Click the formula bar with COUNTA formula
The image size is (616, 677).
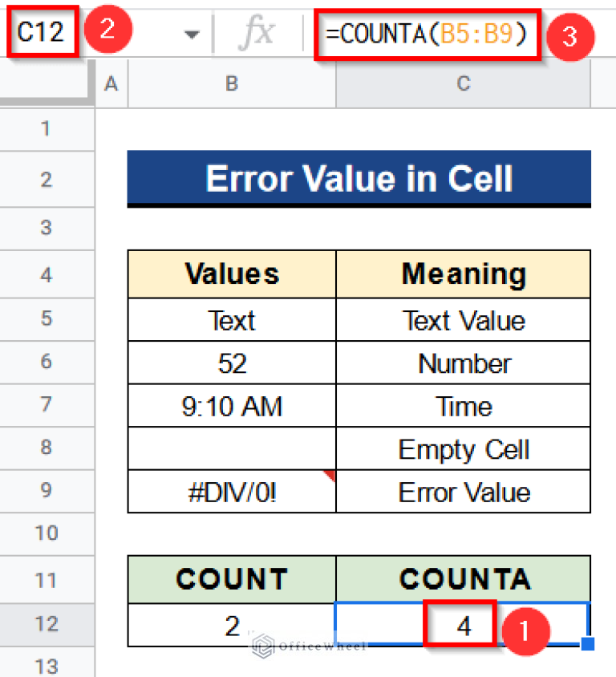coord(425,34)
